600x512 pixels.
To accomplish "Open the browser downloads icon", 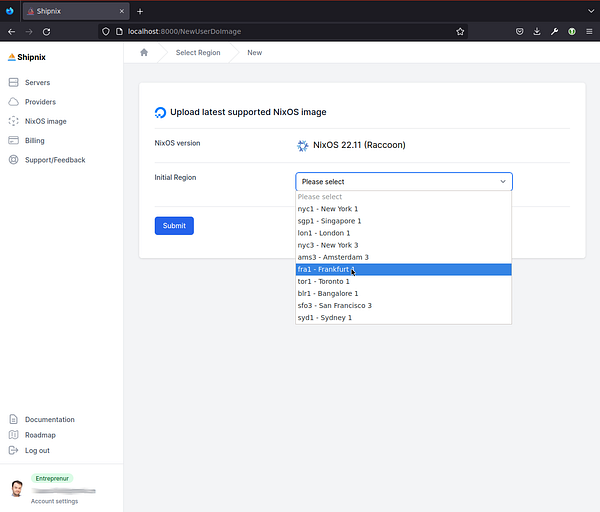I will [x=537, y=32].
